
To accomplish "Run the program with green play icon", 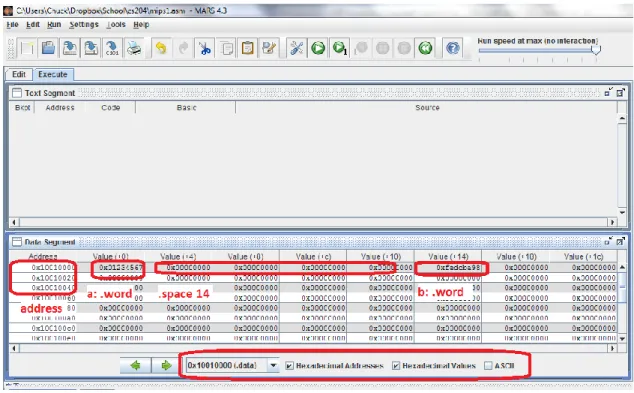I will [x=318, y=49].
